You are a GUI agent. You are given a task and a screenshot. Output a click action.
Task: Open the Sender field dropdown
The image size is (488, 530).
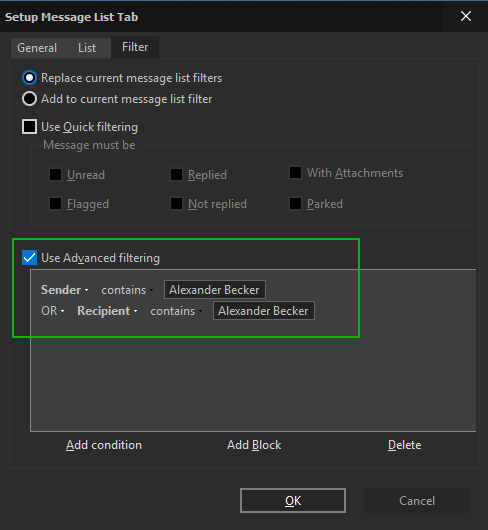tap(65, 290)
